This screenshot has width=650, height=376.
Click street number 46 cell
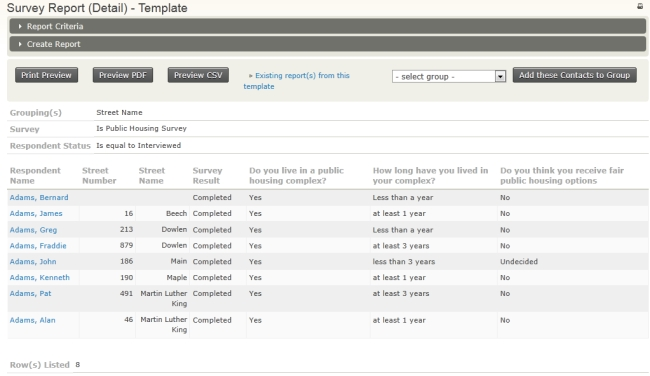tap(129, 320)
